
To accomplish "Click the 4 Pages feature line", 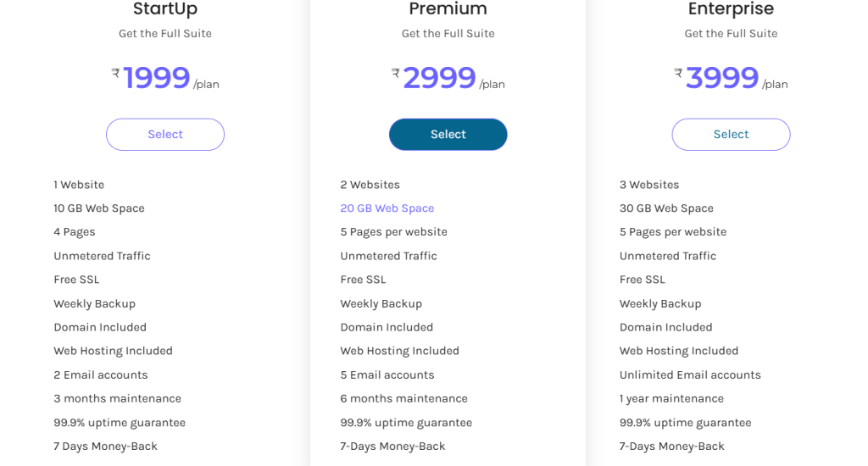I will click(75, 232).
